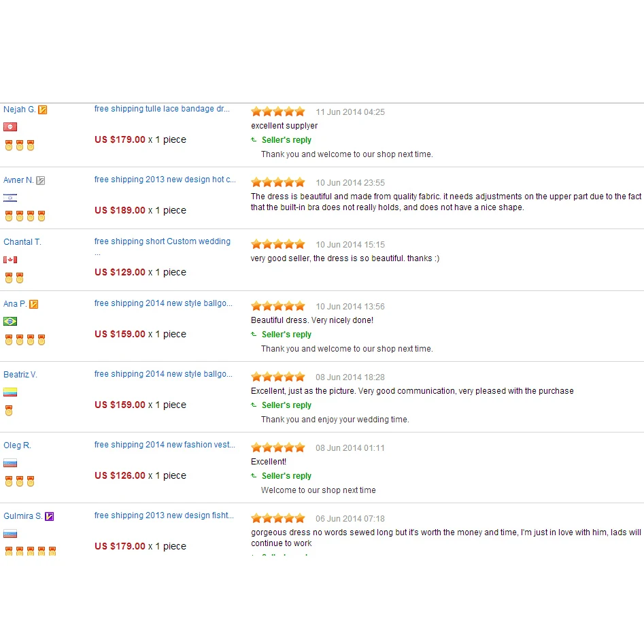The height and width of the screenshot is (644, 644).
Task: Click the Russian flag under Oleg R.
Action: pos(10,463)
